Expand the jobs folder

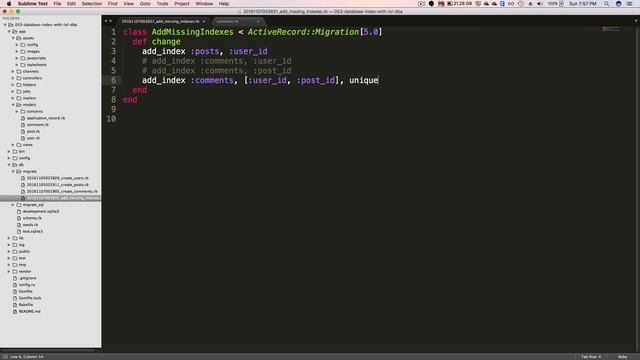pos(13,91)
